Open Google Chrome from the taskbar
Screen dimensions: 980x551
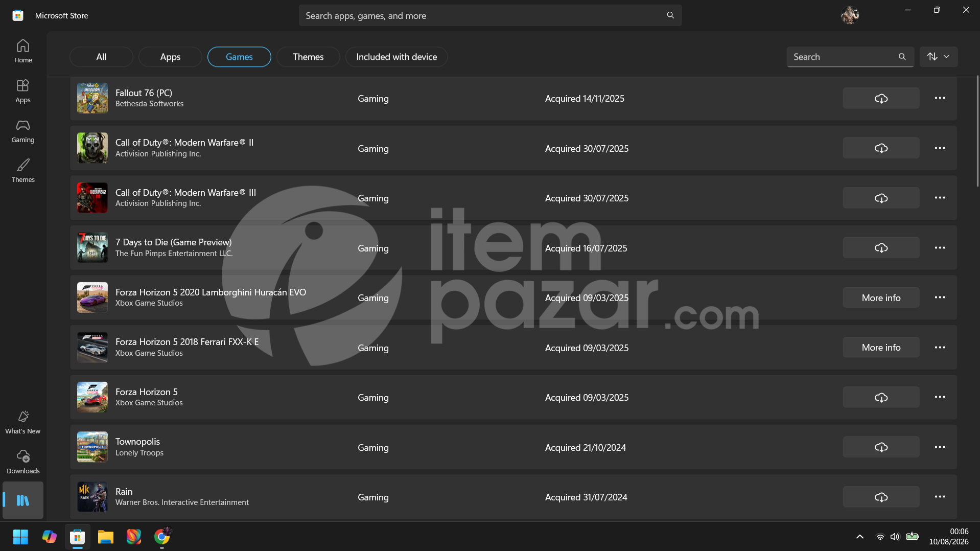[x=162, y=537]
